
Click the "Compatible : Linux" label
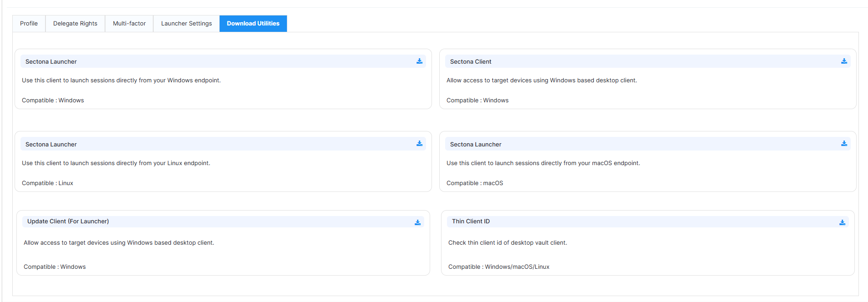coord(47,183)
